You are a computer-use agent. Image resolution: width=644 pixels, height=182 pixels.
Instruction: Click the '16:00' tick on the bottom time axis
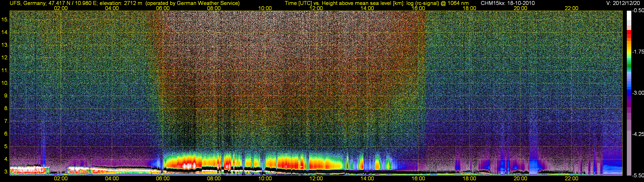pos(418,179)
